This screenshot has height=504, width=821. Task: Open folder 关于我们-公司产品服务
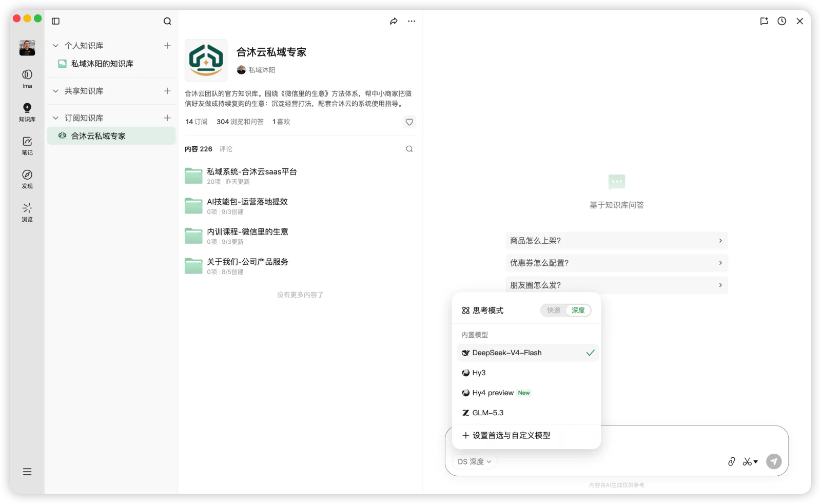(300, 266)
